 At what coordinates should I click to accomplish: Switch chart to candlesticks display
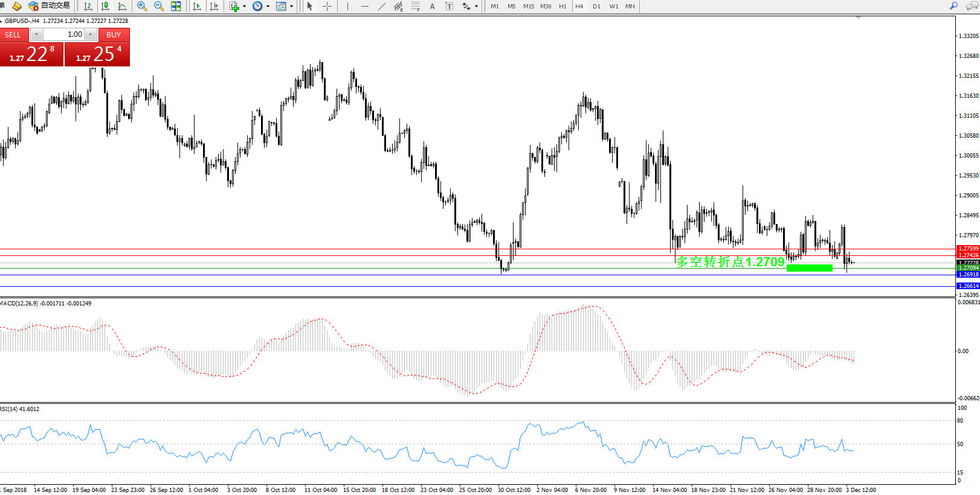pyautogui.click(x=105, y=6)
